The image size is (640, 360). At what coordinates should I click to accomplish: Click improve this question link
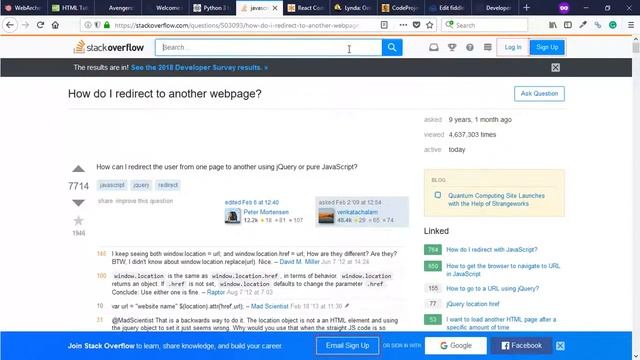click(x=144, y=201)
